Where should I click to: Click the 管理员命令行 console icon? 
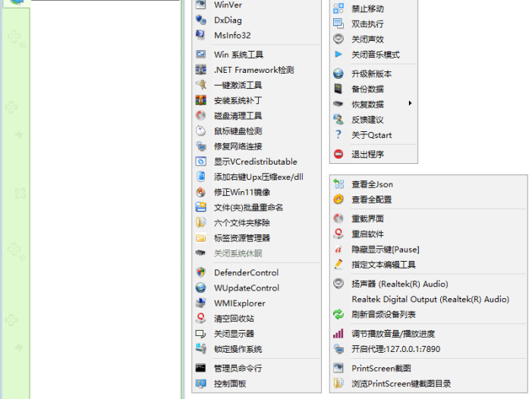click(201, 368)
